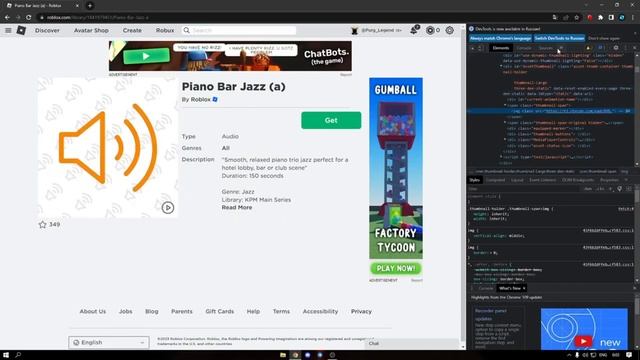Click the browser forward arrow

[18, 18]
